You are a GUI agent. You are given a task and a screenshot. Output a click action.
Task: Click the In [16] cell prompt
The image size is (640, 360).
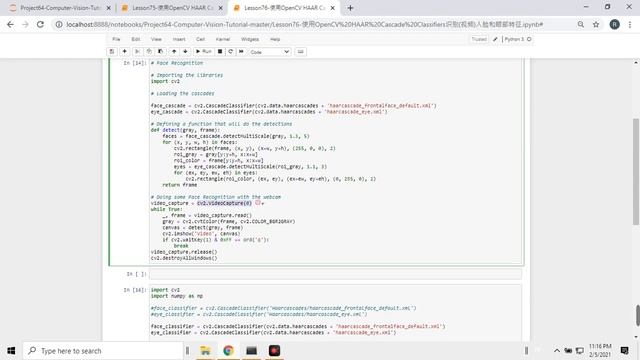pyautogui.click(x=134, y=290)
